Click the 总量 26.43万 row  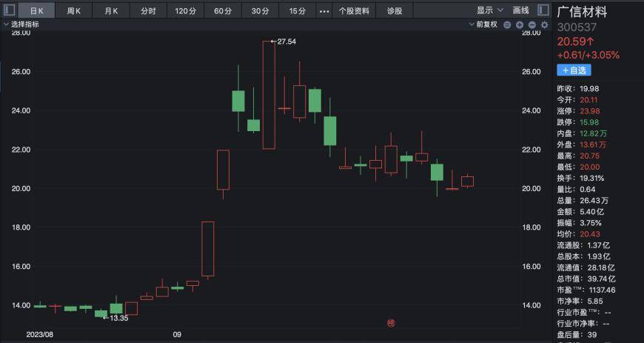[x=583, y=201]
